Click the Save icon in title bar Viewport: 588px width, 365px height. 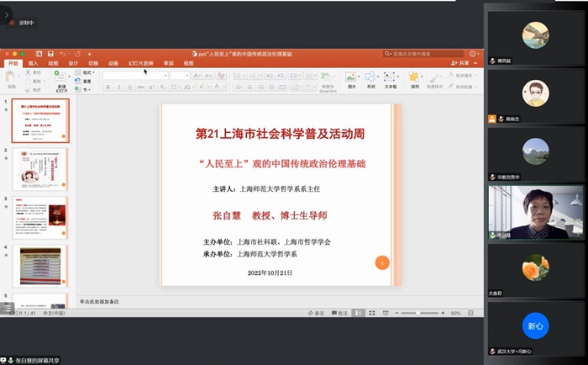(x=51, y=54)
